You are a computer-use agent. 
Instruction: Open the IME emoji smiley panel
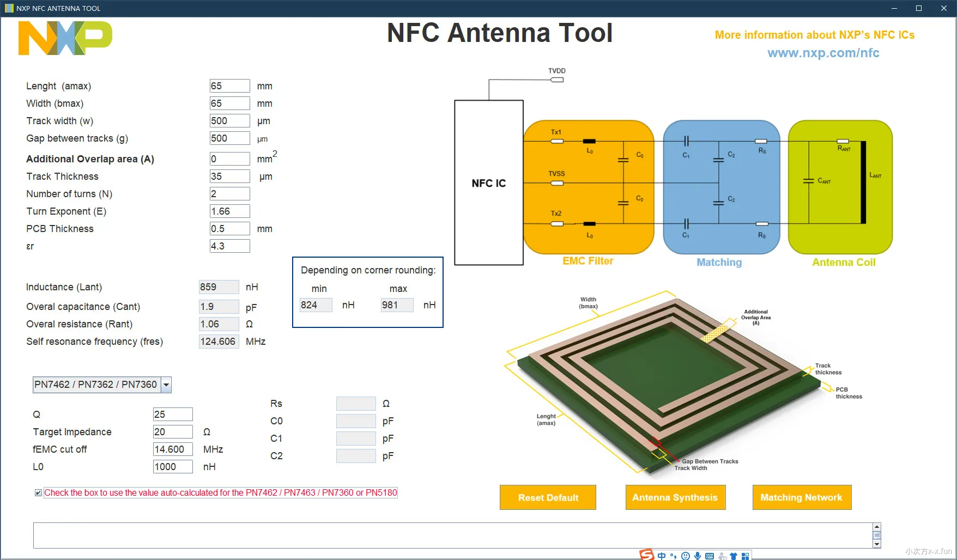(x=686, y=556)
